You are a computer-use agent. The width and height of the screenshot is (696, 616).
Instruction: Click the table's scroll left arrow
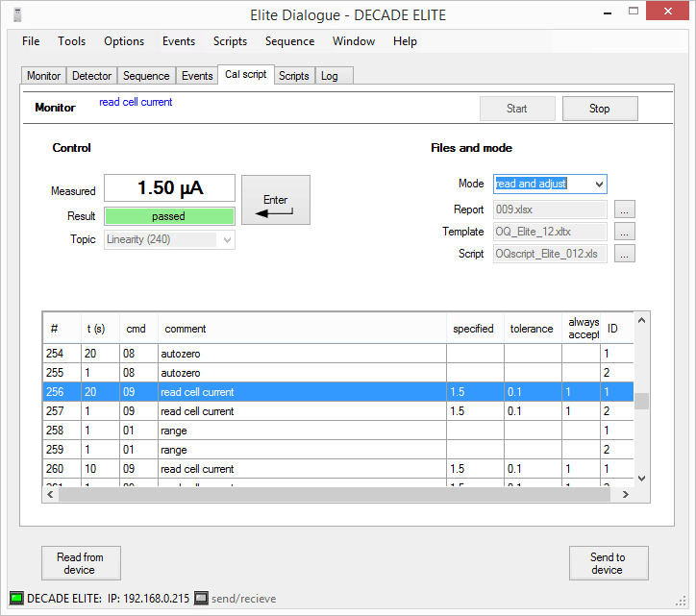[50, 494]
